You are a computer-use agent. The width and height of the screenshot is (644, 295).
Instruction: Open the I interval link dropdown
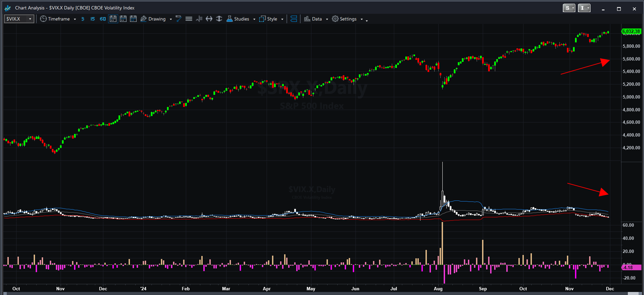[x=584, y=8]
